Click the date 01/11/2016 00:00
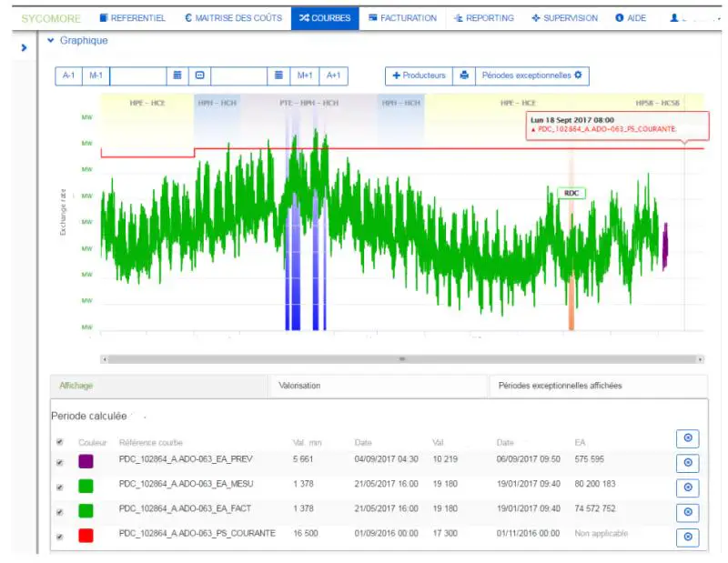The height and width of the screenshot is (563, 728). 529,533
